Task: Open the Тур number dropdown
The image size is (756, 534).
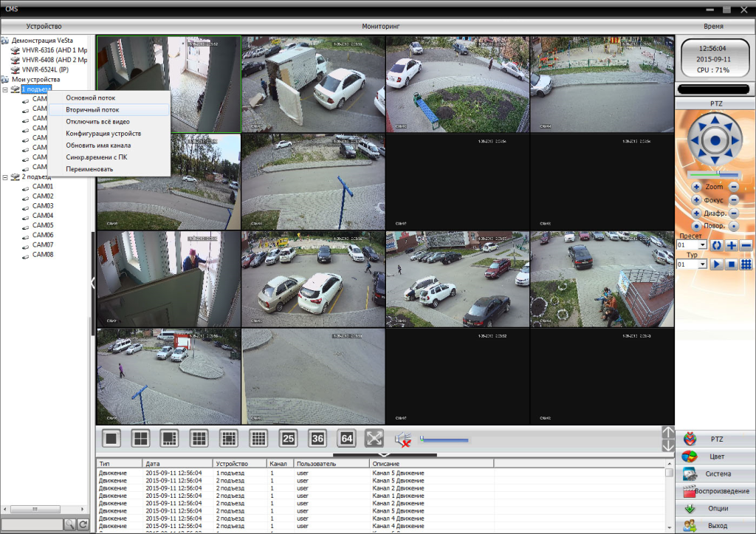Action: click(702, 264)
